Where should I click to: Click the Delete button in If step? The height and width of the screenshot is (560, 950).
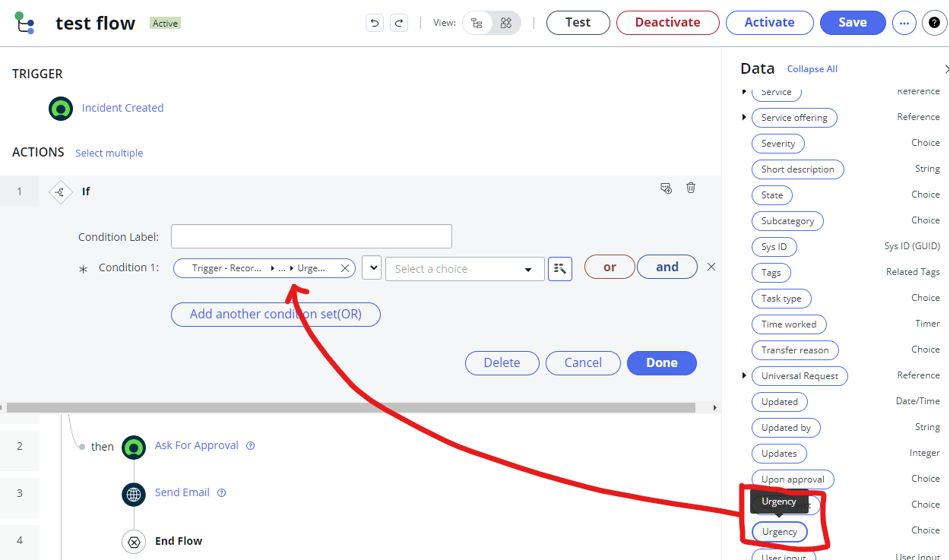click(502, 363)
